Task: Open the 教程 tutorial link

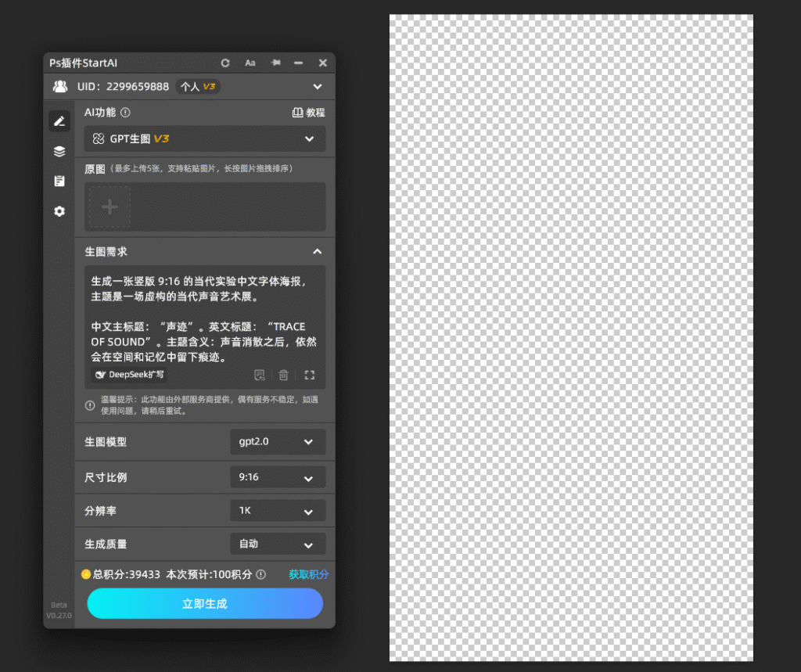Action: pos(308,113)
